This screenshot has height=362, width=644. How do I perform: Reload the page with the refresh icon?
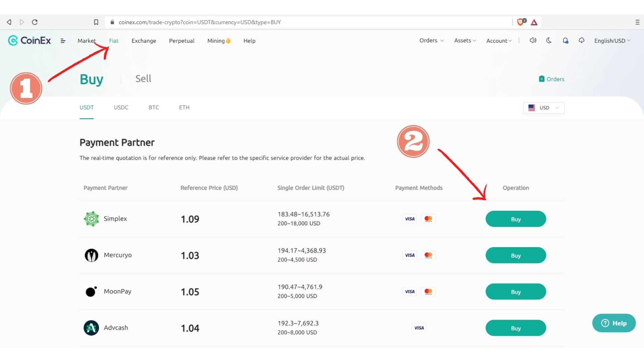click(35, 22)
